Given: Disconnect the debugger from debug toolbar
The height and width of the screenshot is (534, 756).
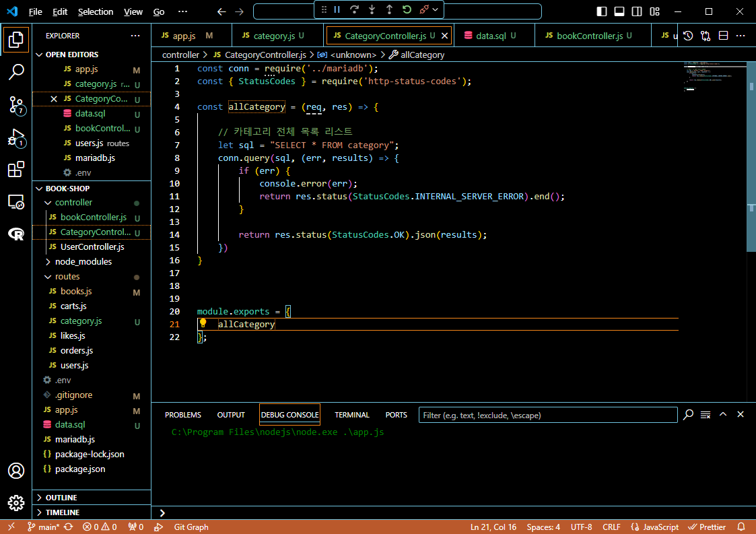Looking at the screenshot, I should tap(424, 9).
